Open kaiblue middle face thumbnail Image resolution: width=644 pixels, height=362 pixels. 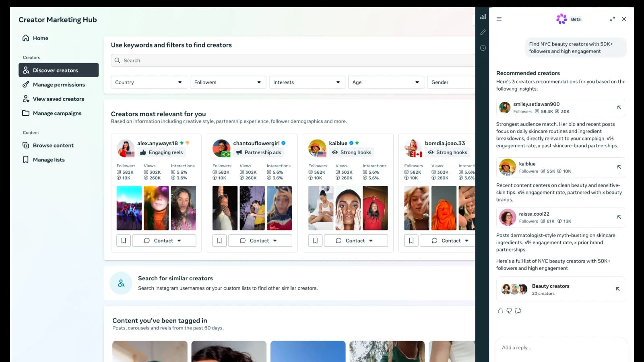[348, 208]
